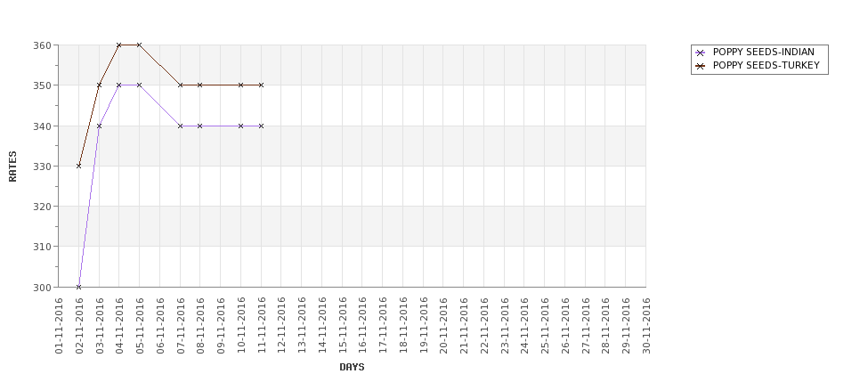Select Turkey data point at 360 on 05-11-2016
Image resolution: width=868 pixels, height=382 pixels.
click(x=139, y=45)
